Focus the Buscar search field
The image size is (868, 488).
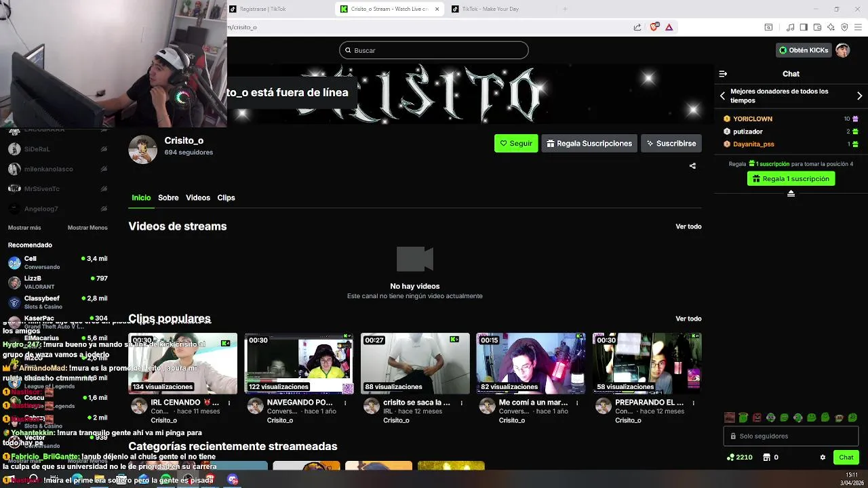pos(434,50)
